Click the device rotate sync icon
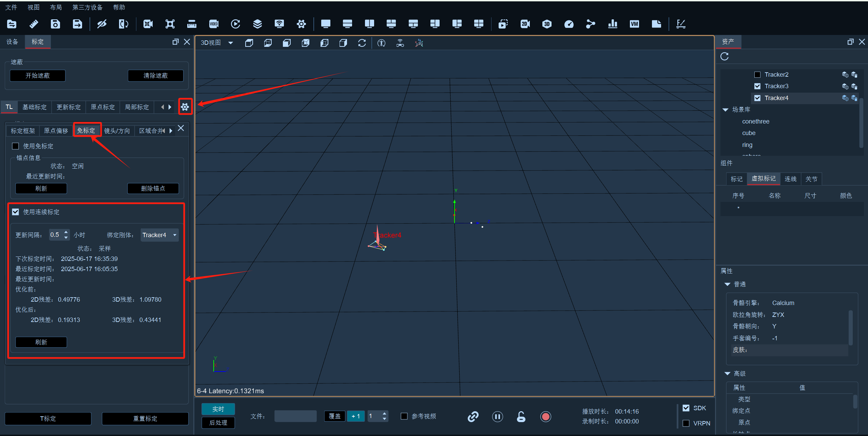The height and width of the screenshot is (436, 868). 123,24
